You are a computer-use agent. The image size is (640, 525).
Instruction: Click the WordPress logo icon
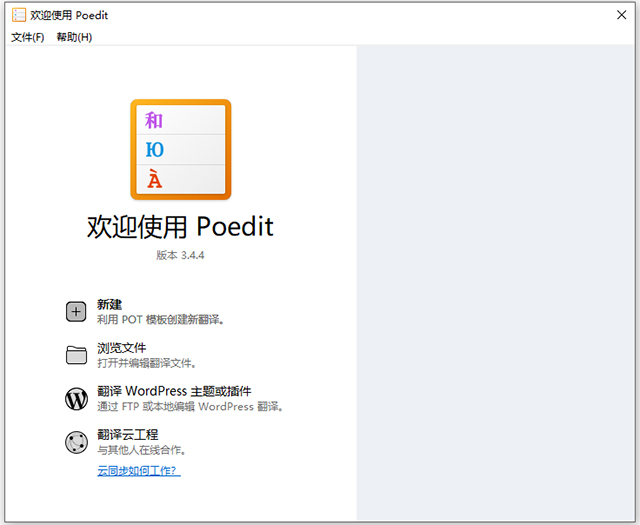pyautogui.click(x=76, y=398)
